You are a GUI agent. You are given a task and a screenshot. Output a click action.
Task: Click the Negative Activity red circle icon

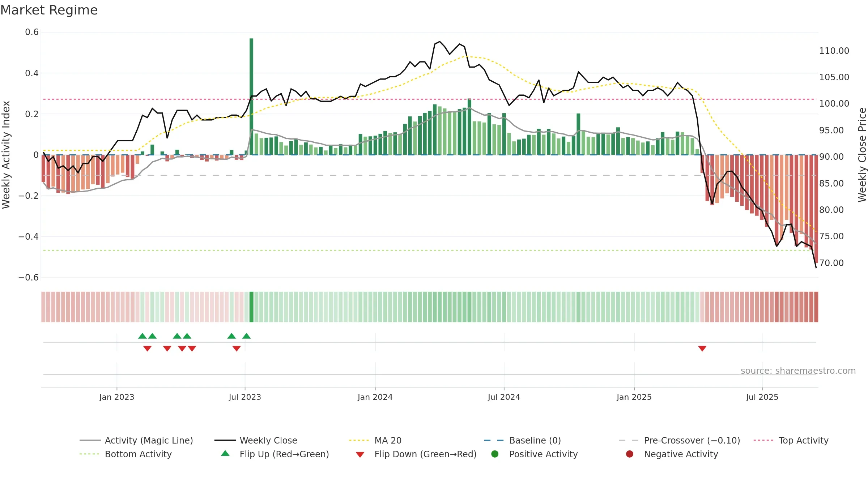click(630, 454)
